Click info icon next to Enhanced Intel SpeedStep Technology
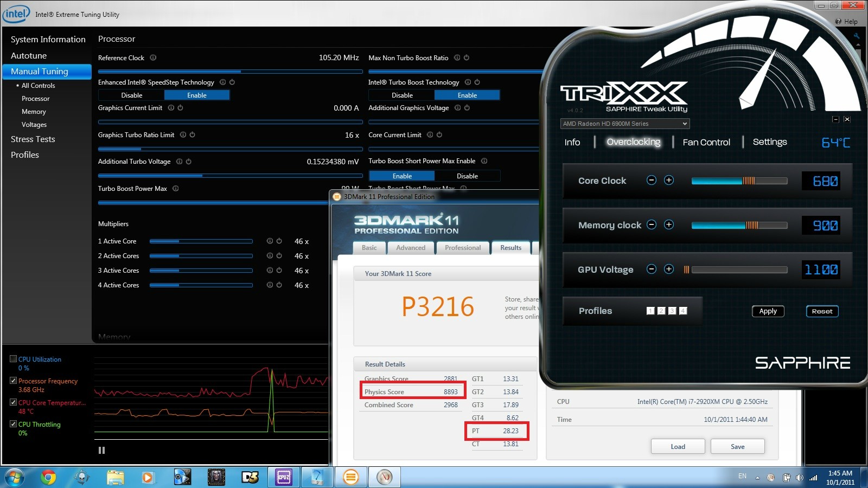The height and width of the screenshot is (488, 868). (222, 82)
